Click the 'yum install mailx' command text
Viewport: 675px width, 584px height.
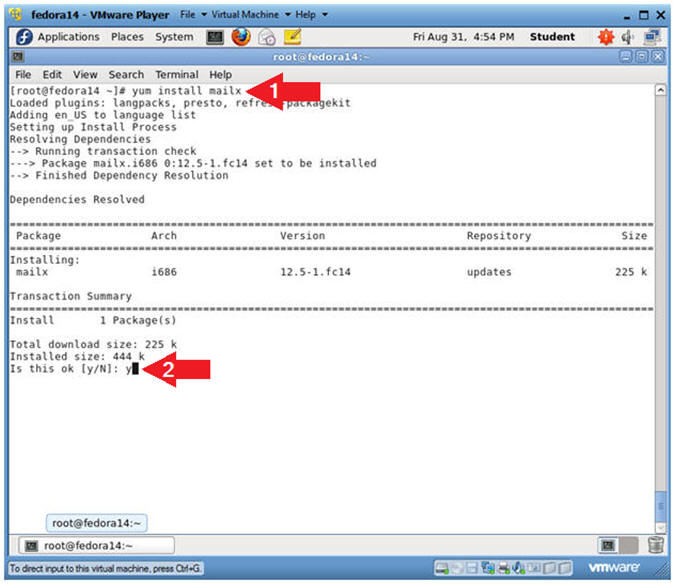[186, 91]
